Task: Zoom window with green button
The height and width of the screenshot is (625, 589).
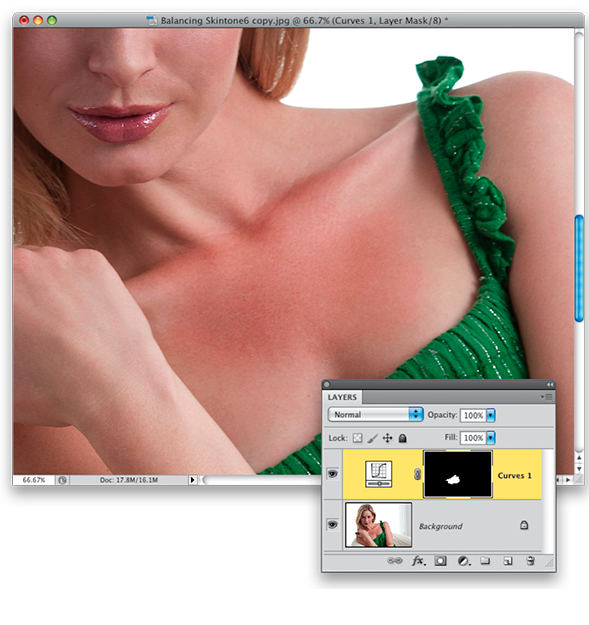Action: point(52,20)
